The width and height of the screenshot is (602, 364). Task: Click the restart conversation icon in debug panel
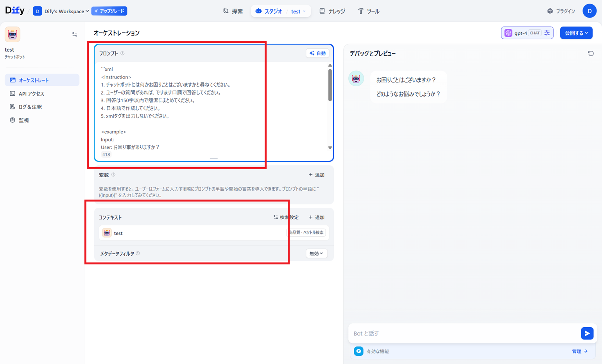click(x=591, y=54)
